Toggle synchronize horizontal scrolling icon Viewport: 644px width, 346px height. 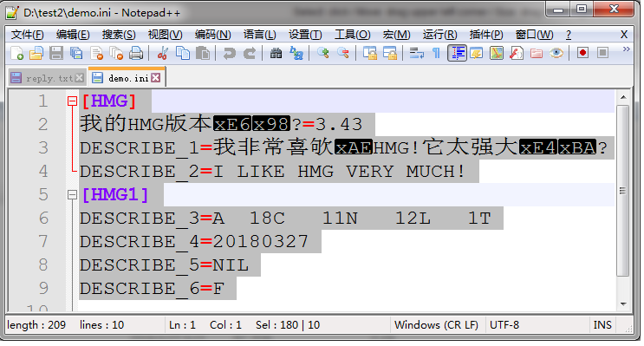390,53
